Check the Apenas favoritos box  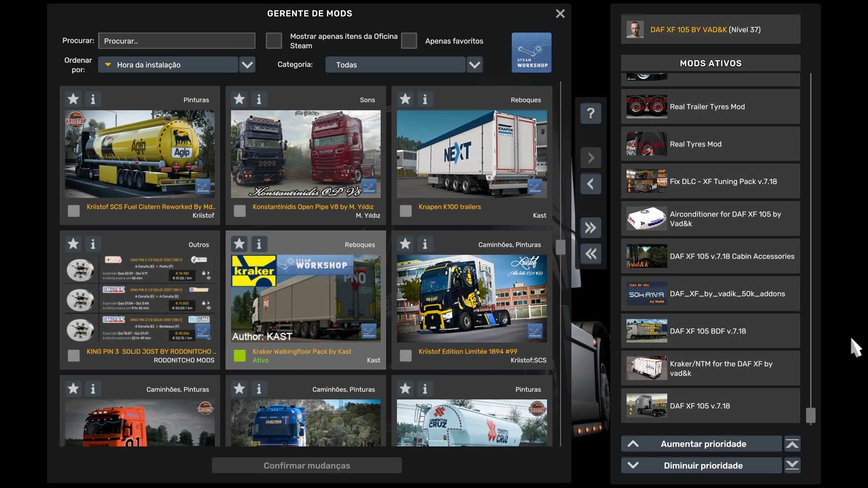pyautogui.click(x=409, y=41)
